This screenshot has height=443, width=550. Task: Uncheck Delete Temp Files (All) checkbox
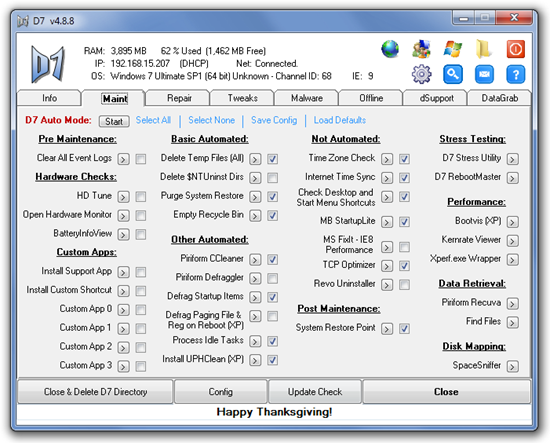click(273, 159)
